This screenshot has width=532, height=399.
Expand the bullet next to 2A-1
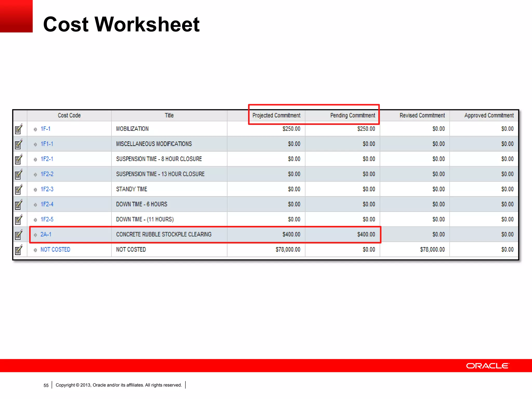[35, 235]
